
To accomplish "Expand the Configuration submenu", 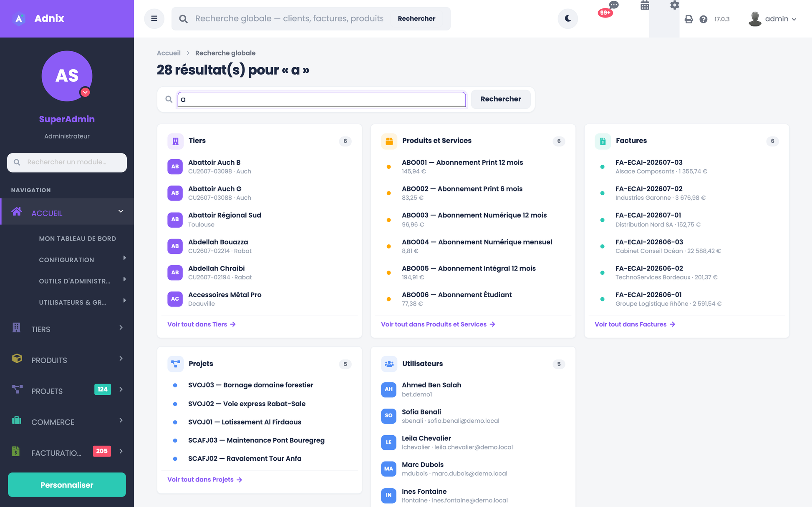I will [x=125, y=258].
